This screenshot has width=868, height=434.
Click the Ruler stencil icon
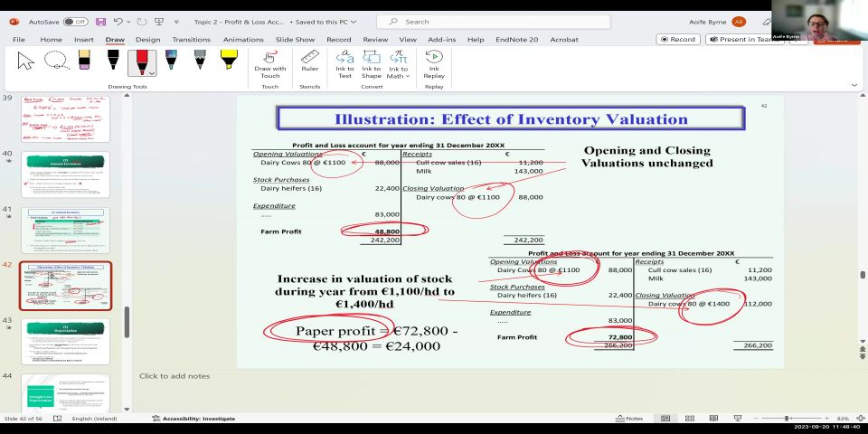310,61
